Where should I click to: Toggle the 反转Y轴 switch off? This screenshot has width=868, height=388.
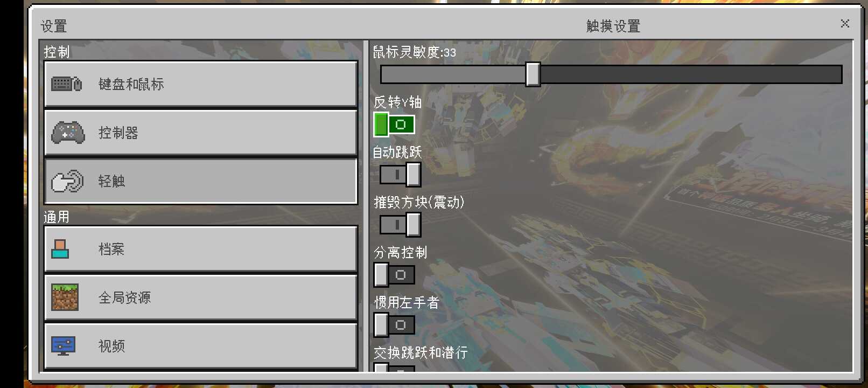[x=395, y=124]
